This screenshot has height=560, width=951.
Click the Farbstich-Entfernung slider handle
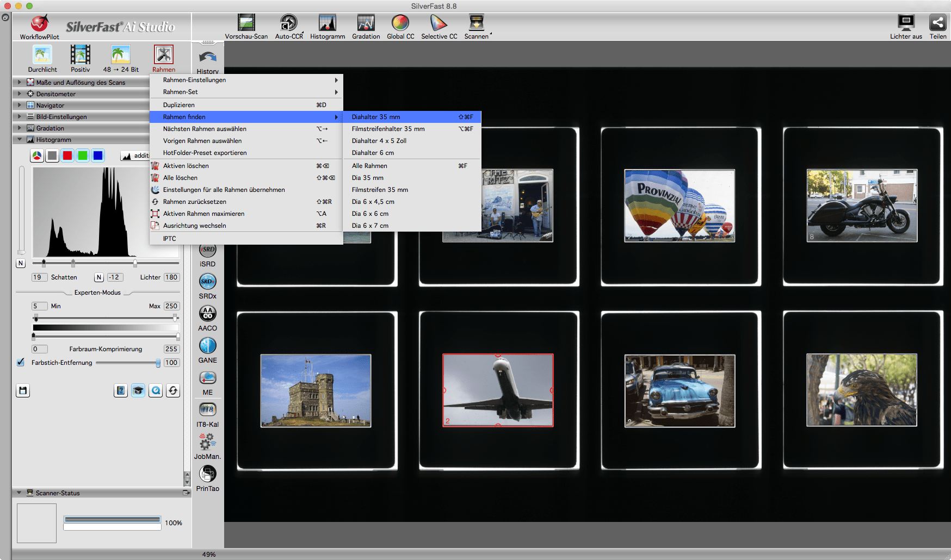tap(158, 363)
